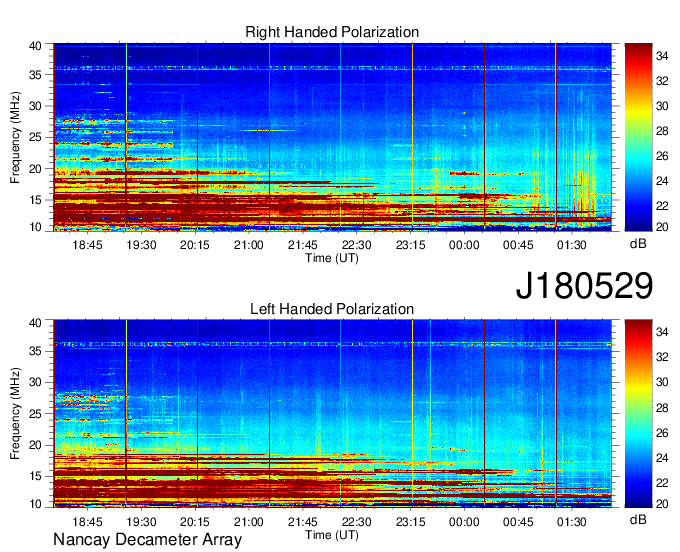Click the 21:45 tick in the top plot
Image resolution: width=680 pixels, height=552 pixels.
click(x=302, y=245)
